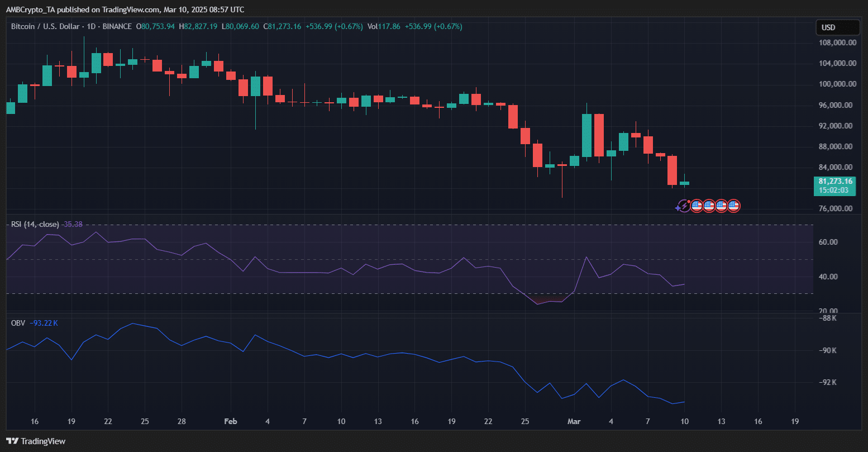868x452 pixels.
Task: Open the purple lightning earnings event icon
Action: [684, 206]
